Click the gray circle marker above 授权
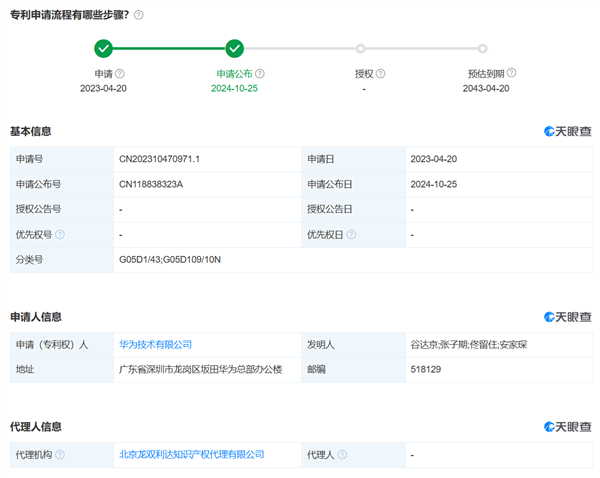Viewport: 600px width, 478px height. click(361, 48)
